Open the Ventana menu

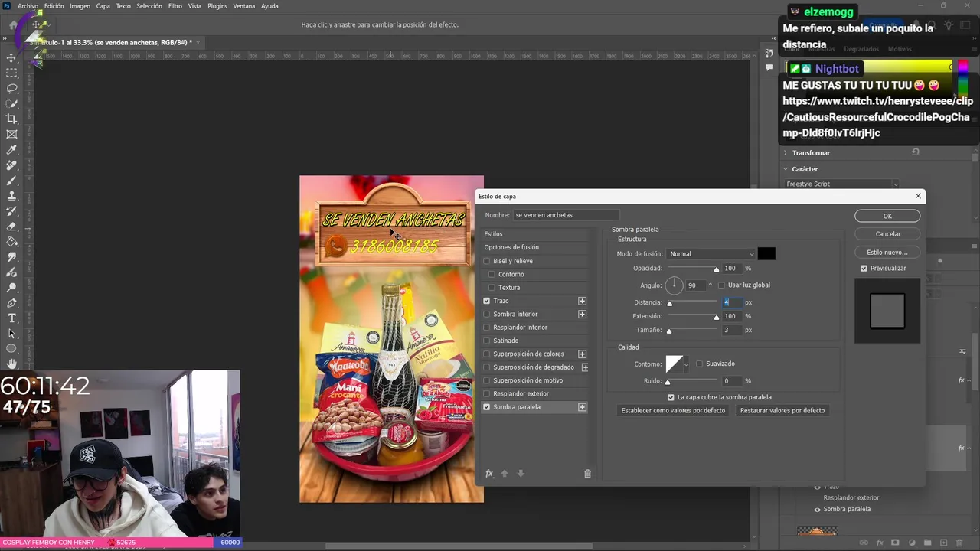tap(244, 6)
